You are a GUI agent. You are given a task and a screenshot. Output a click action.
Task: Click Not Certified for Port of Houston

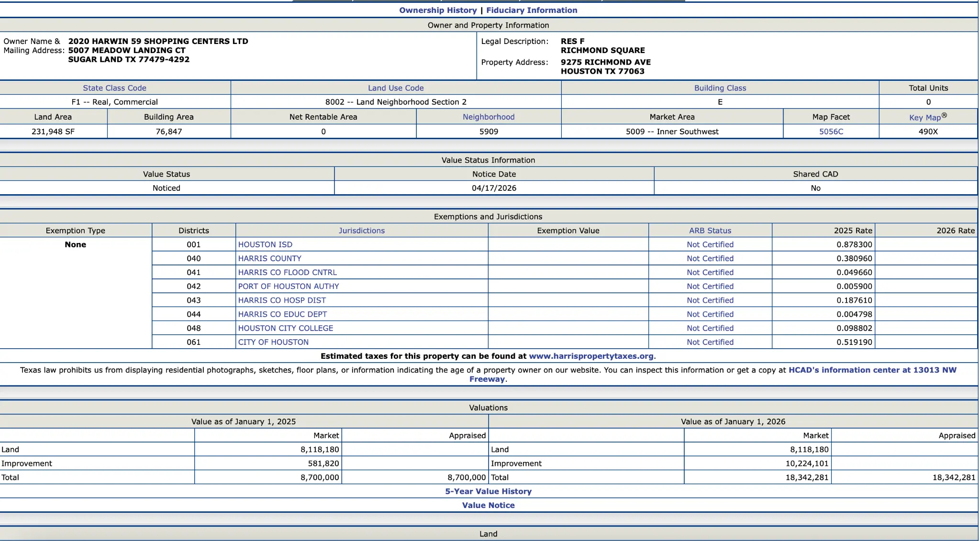pyautogui.click(x=710, y=286)
